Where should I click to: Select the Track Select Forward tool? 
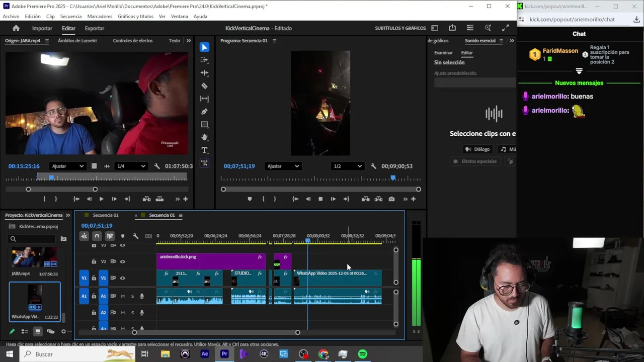(204, 60)
